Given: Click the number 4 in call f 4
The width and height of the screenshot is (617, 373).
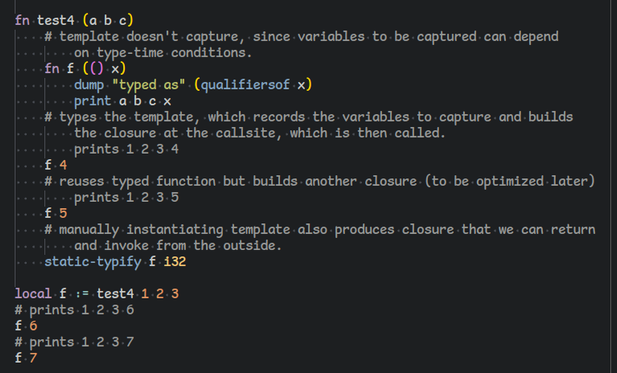Looking at the screenshot, I should 63,165.
